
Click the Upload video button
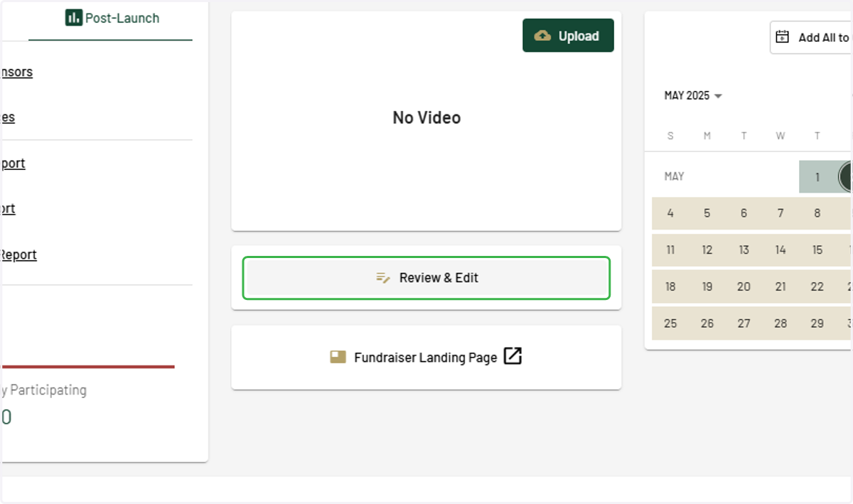[x=568, y=36]
